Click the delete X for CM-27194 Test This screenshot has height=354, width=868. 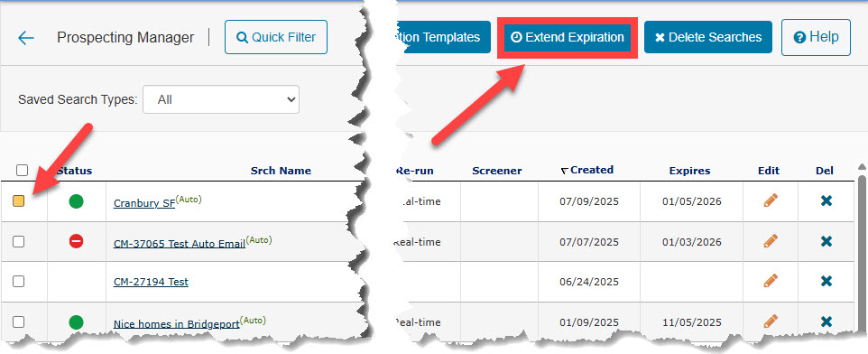click(x=826, y=281)
